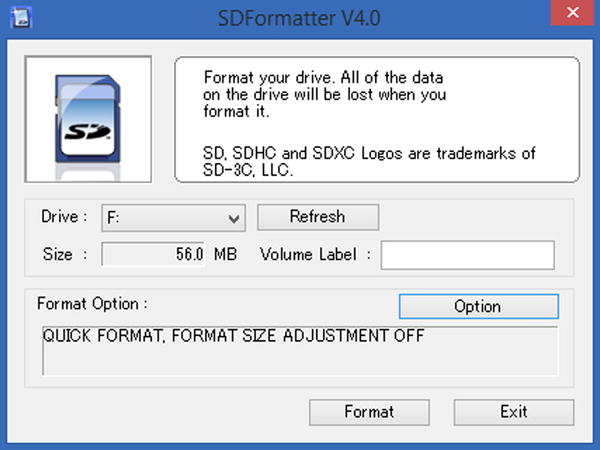Start formatting with the Format button
The image size is (600, 450).
369,412
